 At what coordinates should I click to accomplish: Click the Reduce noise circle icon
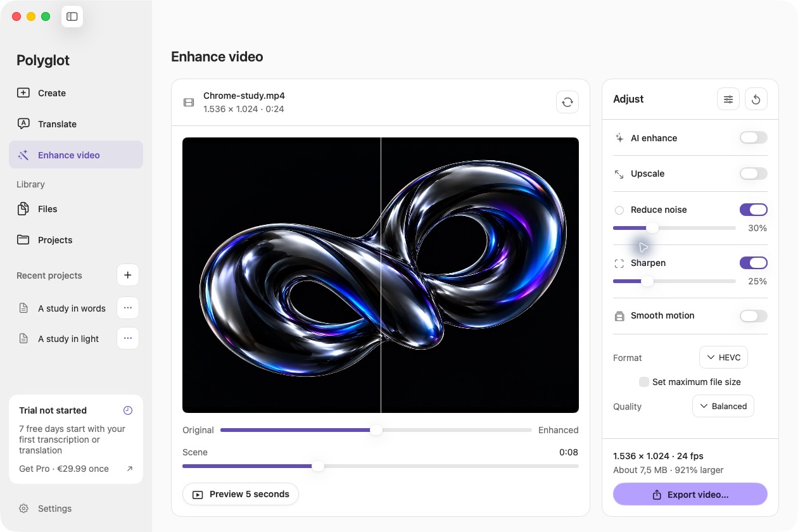pos(619,210)
